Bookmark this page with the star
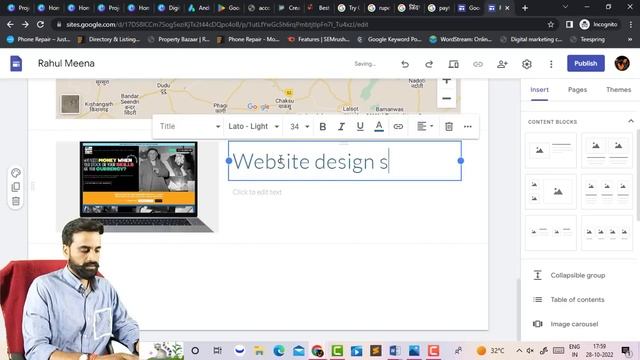Image resolution: width=640 pixels, height=360 pixels. click(551, 24)
